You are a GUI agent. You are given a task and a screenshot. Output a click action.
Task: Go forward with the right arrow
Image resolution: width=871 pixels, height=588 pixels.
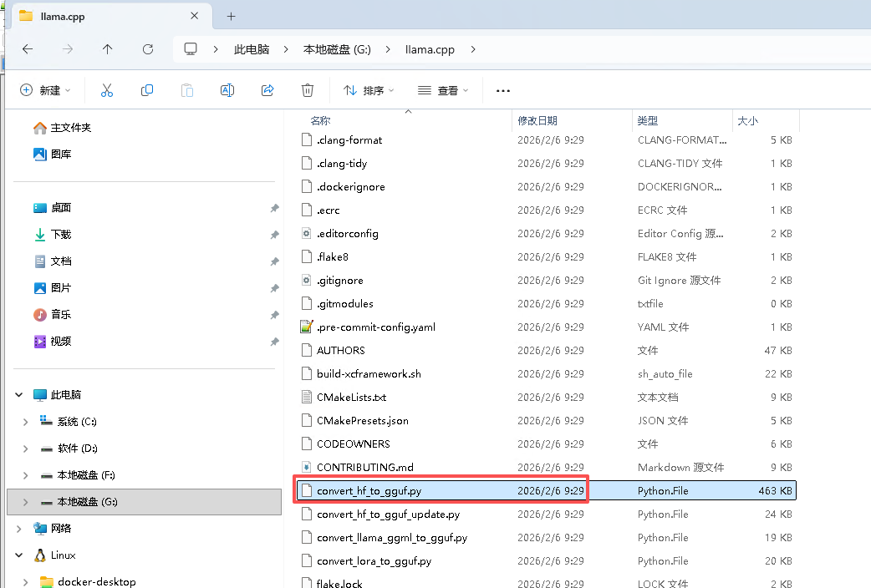click(x=67, y=49)
